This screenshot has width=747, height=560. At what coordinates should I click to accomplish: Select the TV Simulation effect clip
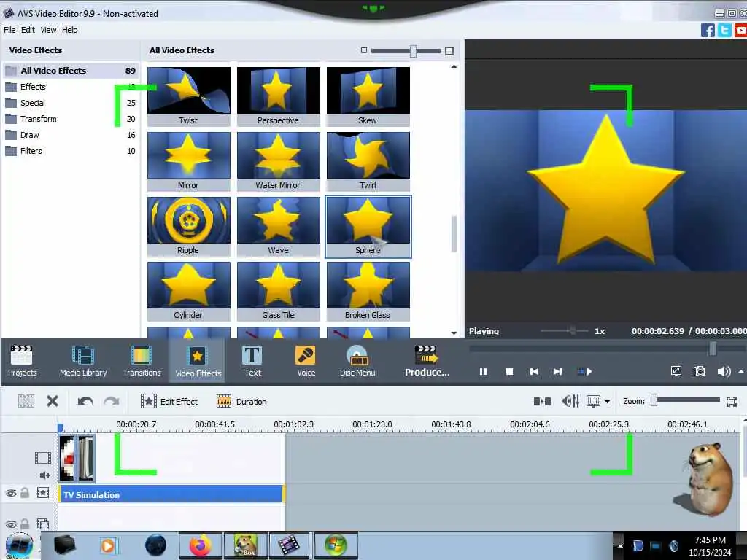[171, 494]
